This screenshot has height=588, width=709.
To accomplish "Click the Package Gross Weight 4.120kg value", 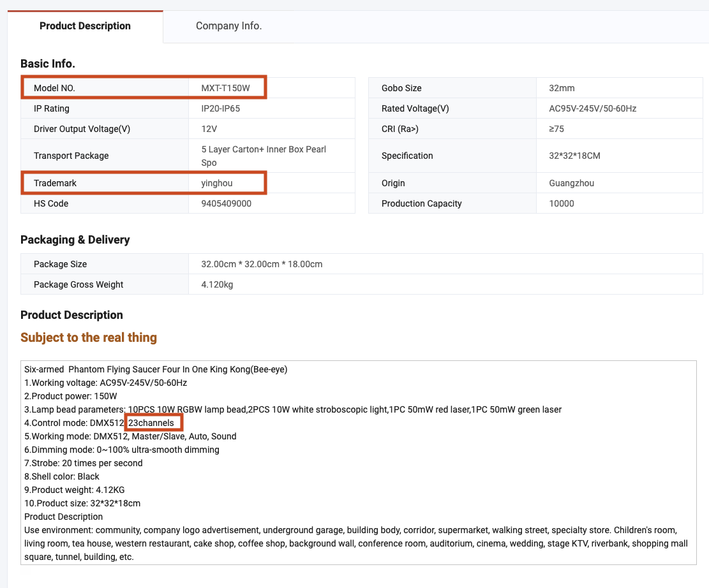I will coord(217,284).
